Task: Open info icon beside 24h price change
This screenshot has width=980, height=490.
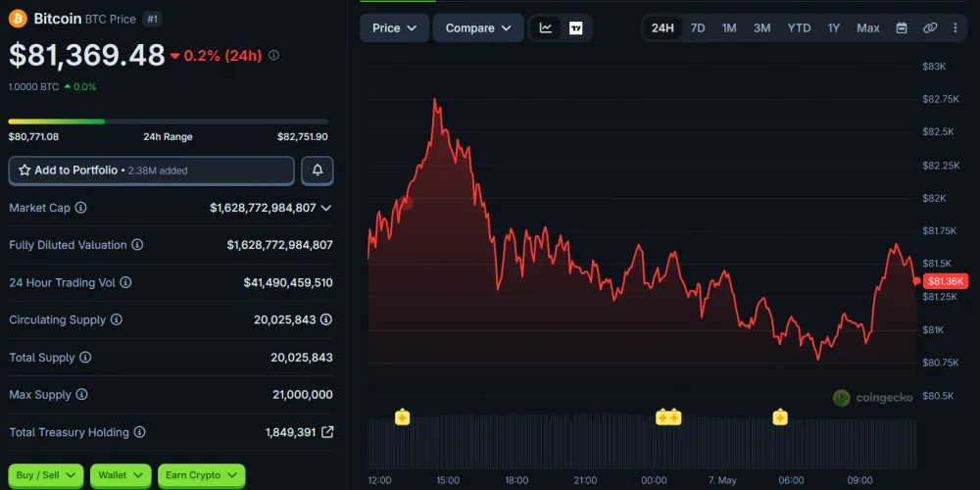Action: click(273, 56)
